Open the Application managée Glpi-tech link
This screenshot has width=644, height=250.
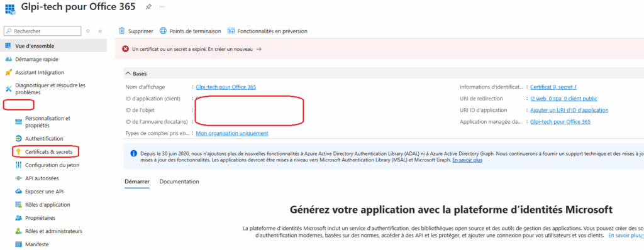560,122
